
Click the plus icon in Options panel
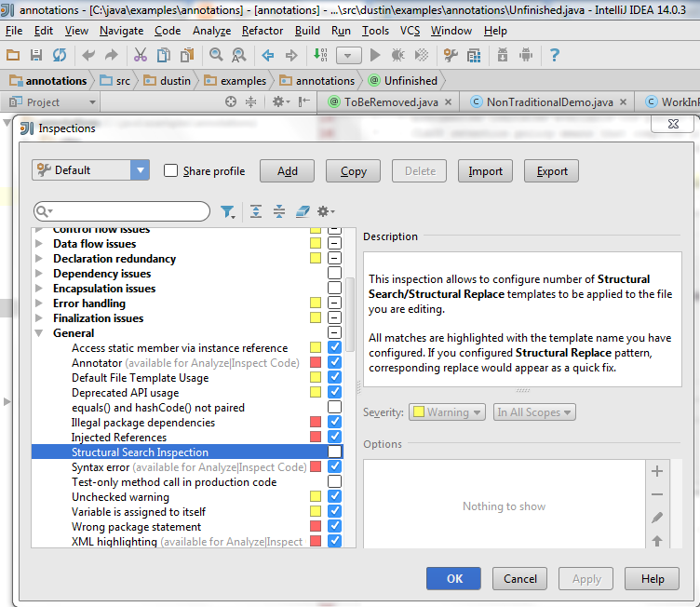pos(656,471)
